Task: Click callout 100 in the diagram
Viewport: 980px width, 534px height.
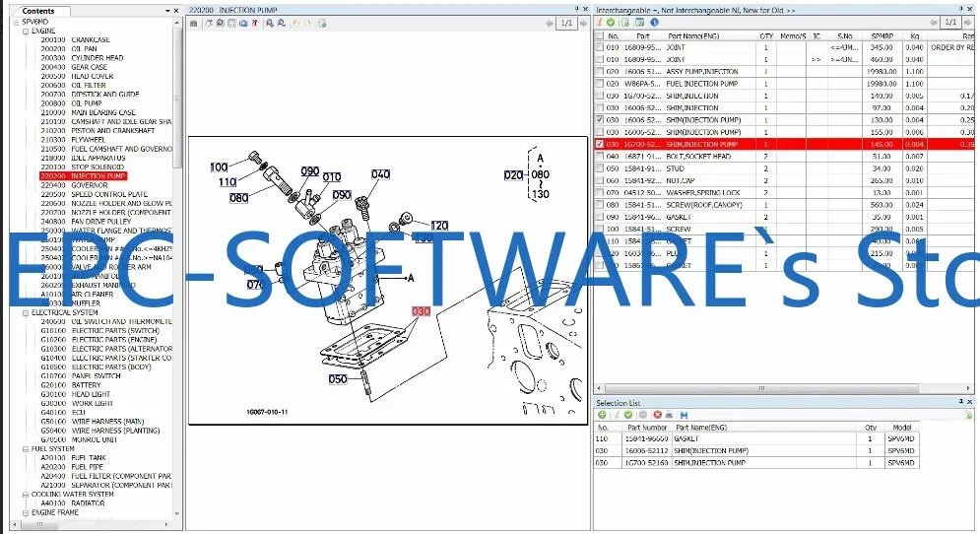Action: click(219, 167)
